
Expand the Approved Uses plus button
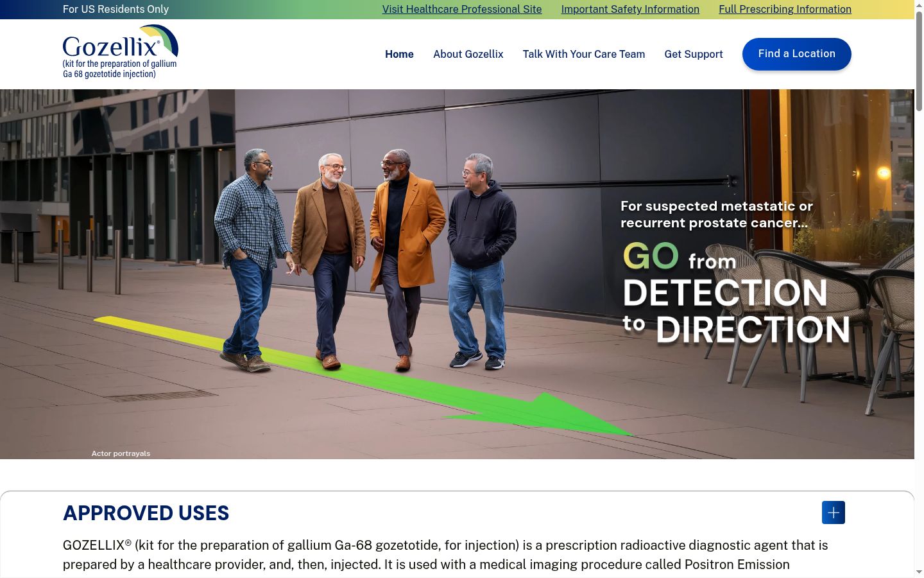(x=833, y=512)
